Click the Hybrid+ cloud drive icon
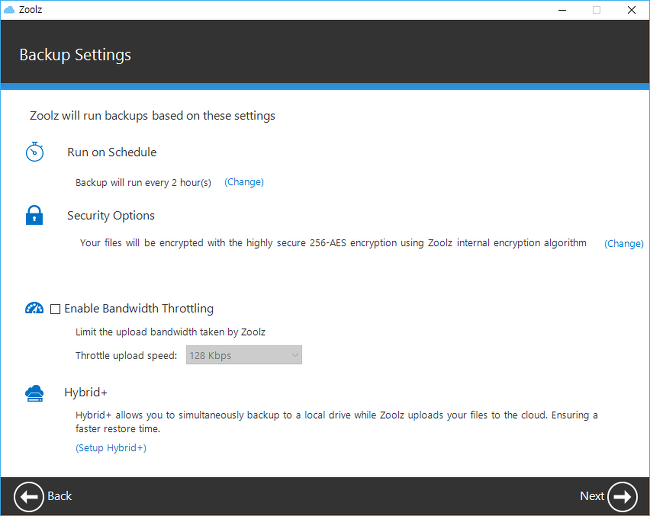Viewport: 650px width, 516px height. tap(34, 393)
